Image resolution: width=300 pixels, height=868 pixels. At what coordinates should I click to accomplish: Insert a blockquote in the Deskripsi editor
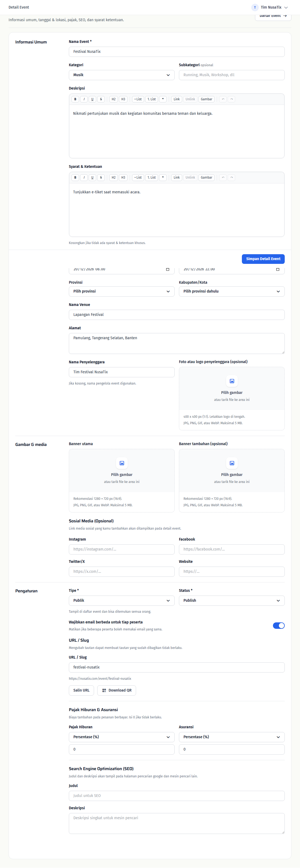coord(163,99)
